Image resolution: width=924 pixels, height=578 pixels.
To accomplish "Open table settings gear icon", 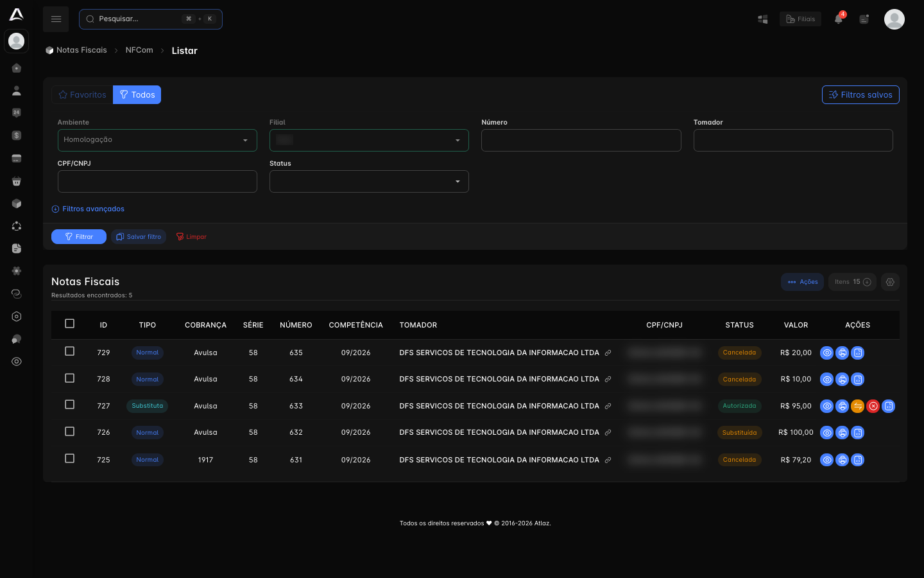I will 890,282.
